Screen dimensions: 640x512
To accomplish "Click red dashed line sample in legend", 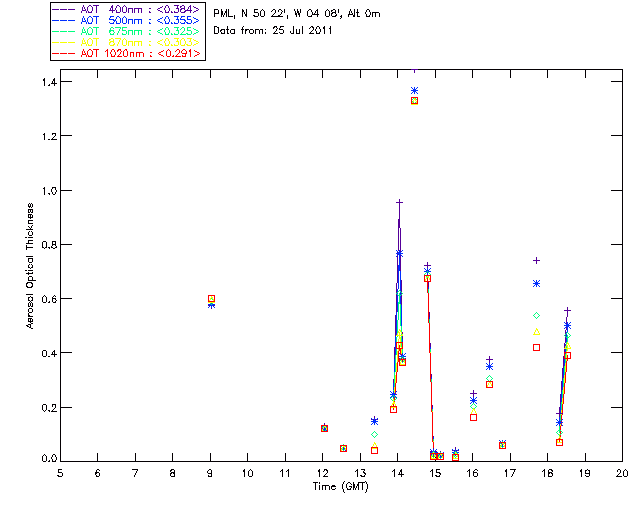I will (64, 53).
